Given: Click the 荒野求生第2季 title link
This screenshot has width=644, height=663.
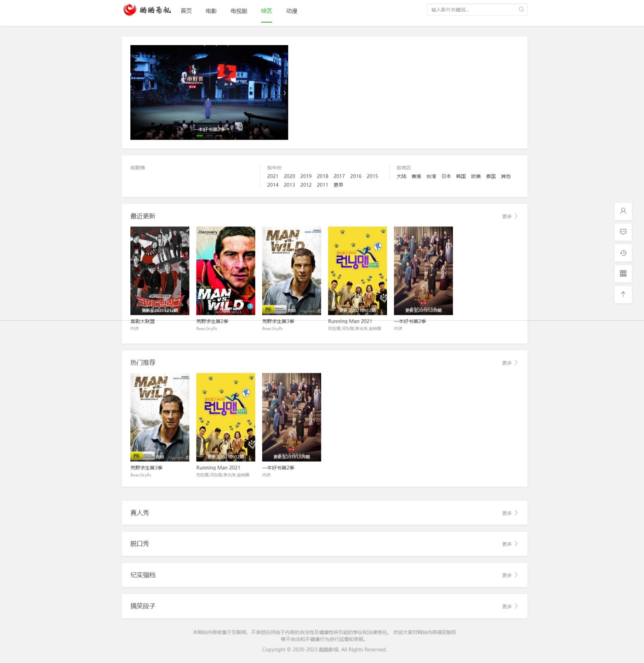Looking at the screenshot, I should [x=212, y=321].
